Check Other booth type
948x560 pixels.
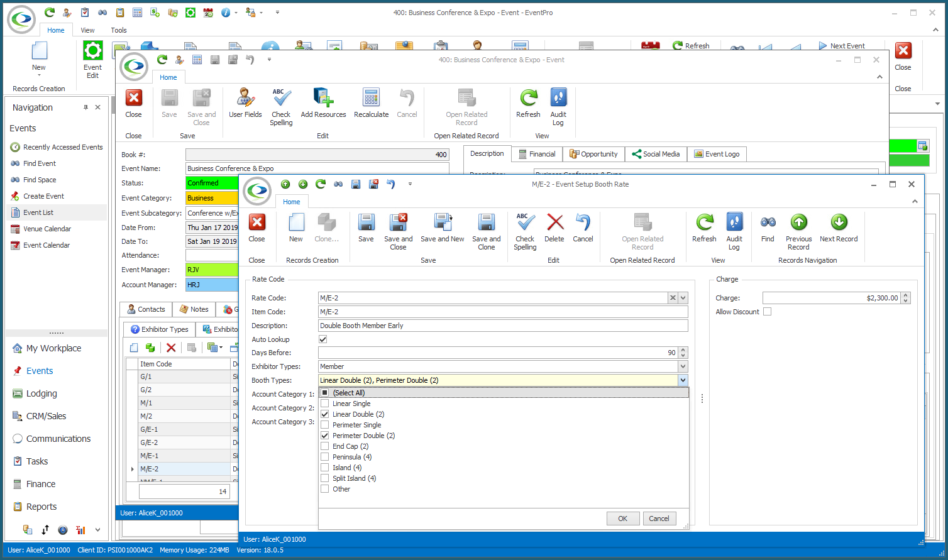click(x=325, y=489)
